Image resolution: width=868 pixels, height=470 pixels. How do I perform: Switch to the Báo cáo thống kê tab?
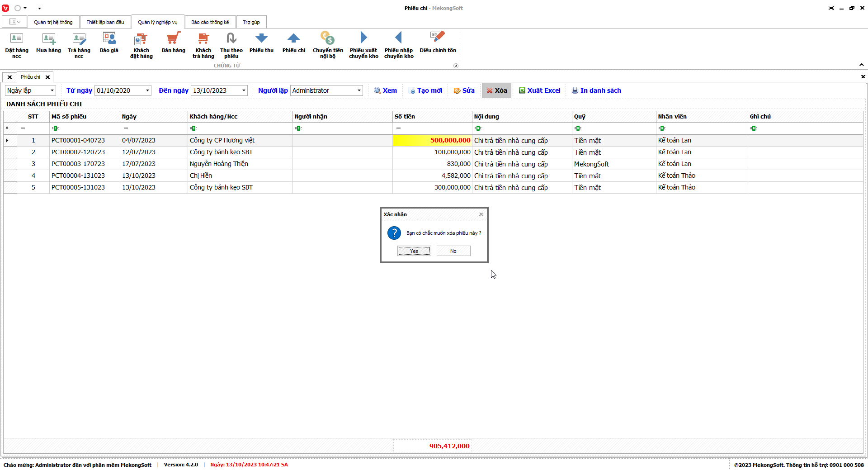pyautogui.click(x=210, y=22)
